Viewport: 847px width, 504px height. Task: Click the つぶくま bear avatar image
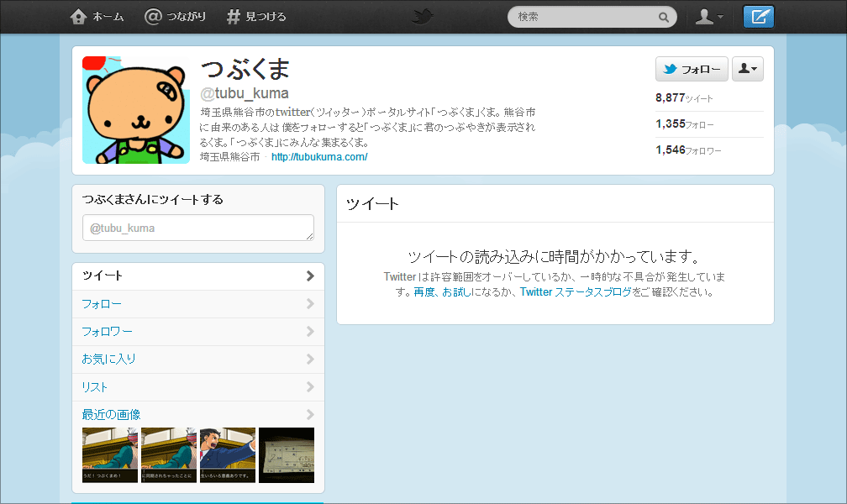click(x=136, y=110)
